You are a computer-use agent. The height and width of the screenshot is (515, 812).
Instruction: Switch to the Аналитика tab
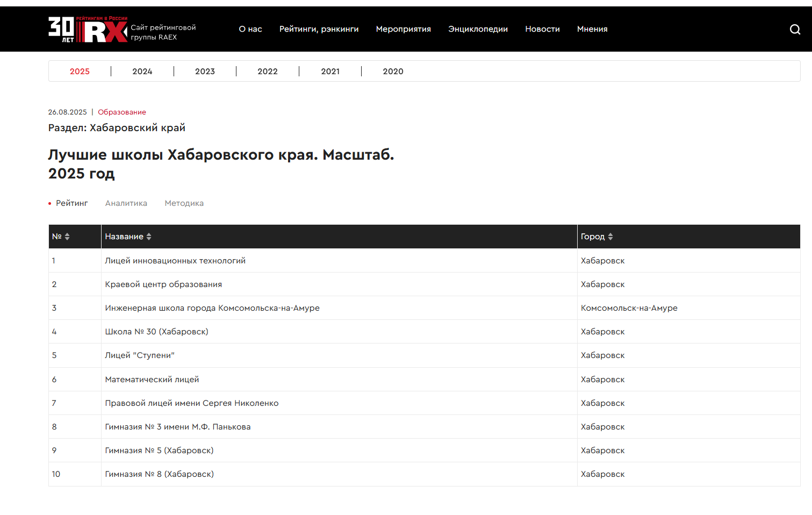(x=126, y=203)
